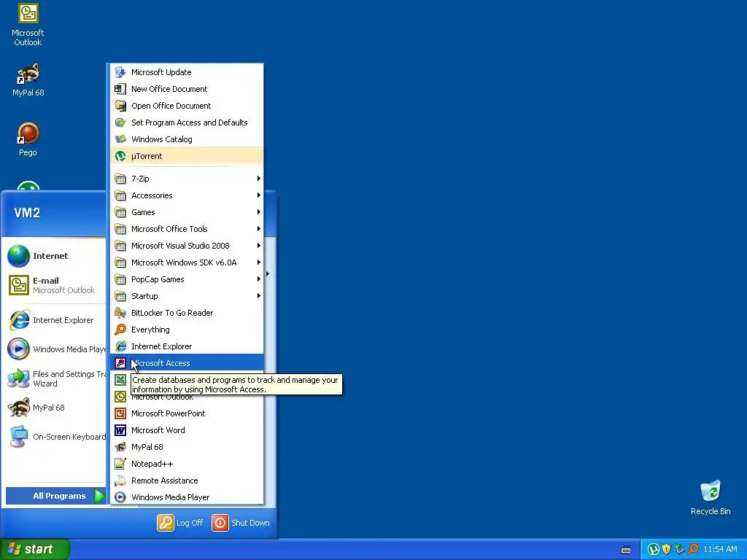Click the Everything search icon in programs list
The image size is (747, 560).
120,330
